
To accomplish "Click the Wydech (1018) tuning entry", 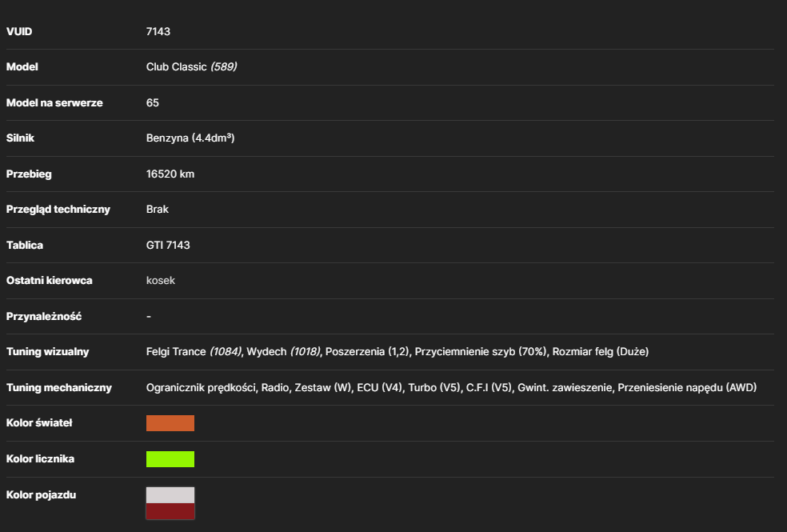I will [283, 352].
